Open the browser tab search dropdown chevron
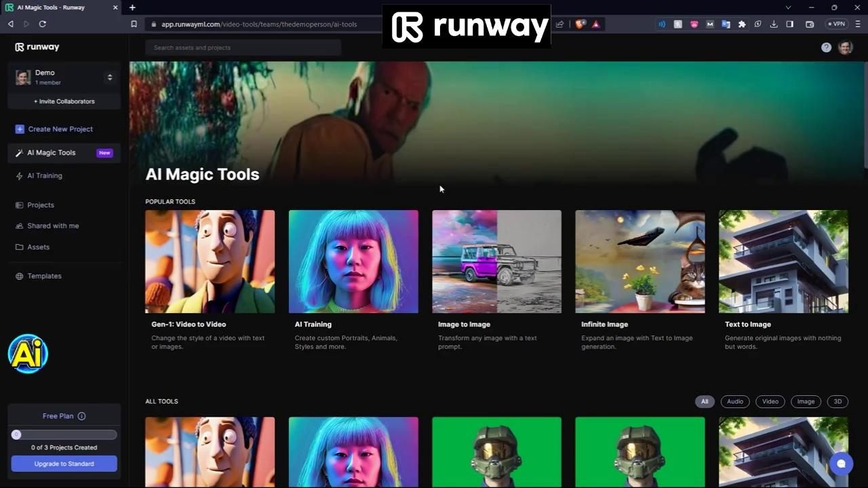 tap(788, 7)
